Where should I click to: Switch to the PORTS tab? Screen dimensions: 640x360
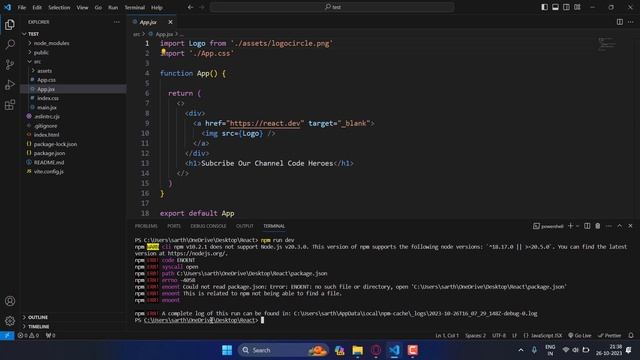click(x=174, y=226)
